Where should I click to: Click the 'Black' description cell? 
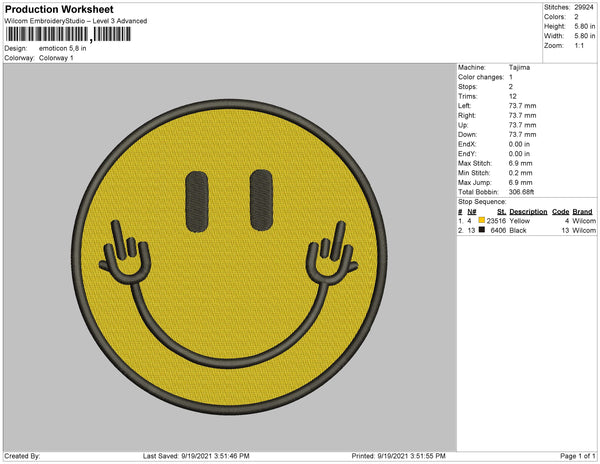coord(518,230)
